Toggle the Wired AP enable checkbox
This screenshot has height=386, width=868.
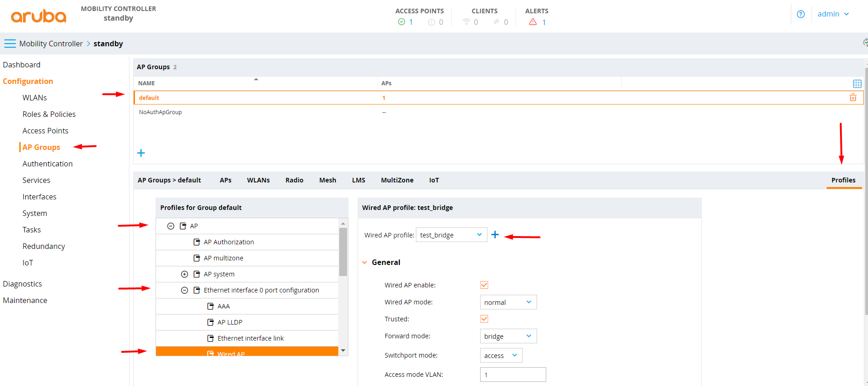484,285
